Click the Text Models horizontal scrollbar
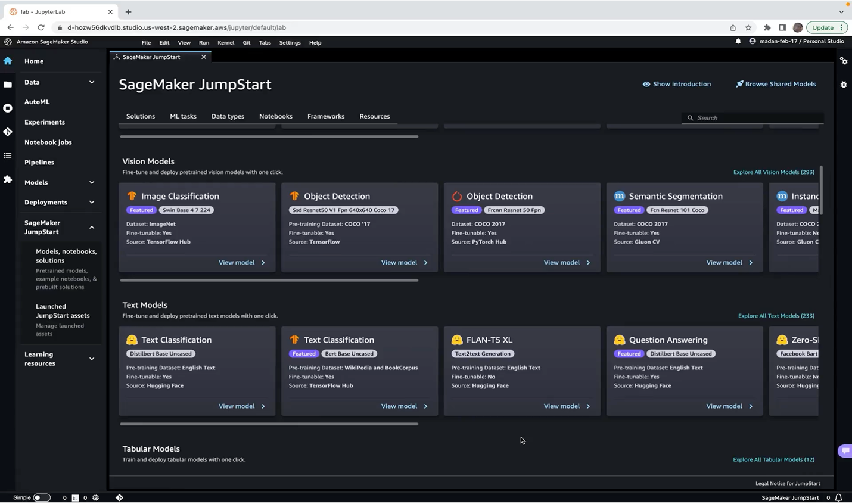This screenshot has height=504, width=852. click(269, 424)
